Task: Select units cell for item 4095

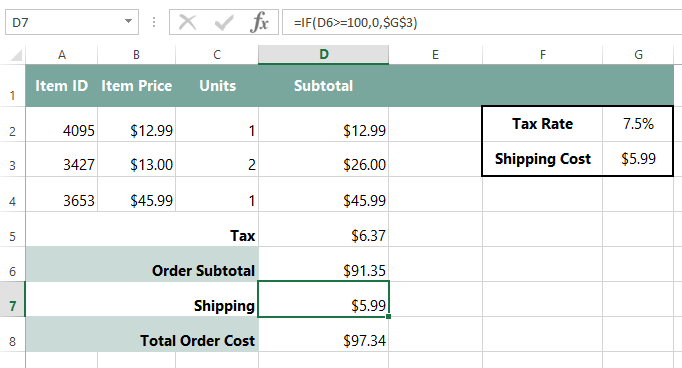Action: [x=217, y=124]
